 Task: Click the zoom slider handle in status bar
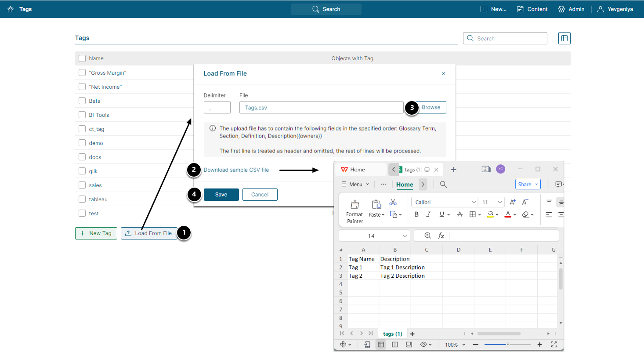click(508, 344)
